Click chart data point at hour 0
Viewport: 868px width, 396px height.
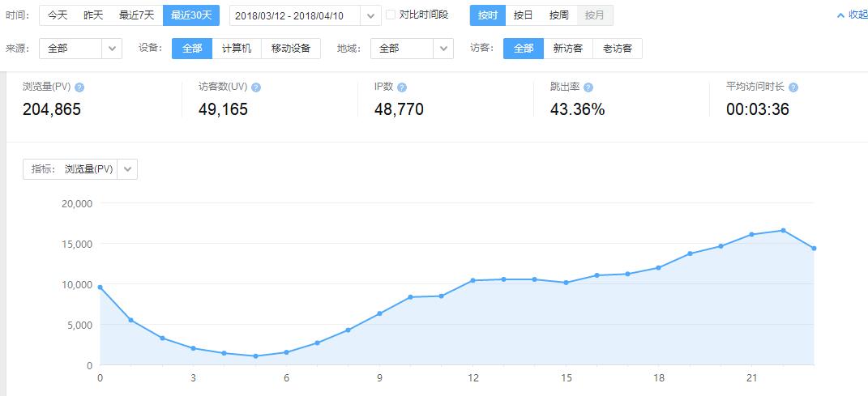100,287
